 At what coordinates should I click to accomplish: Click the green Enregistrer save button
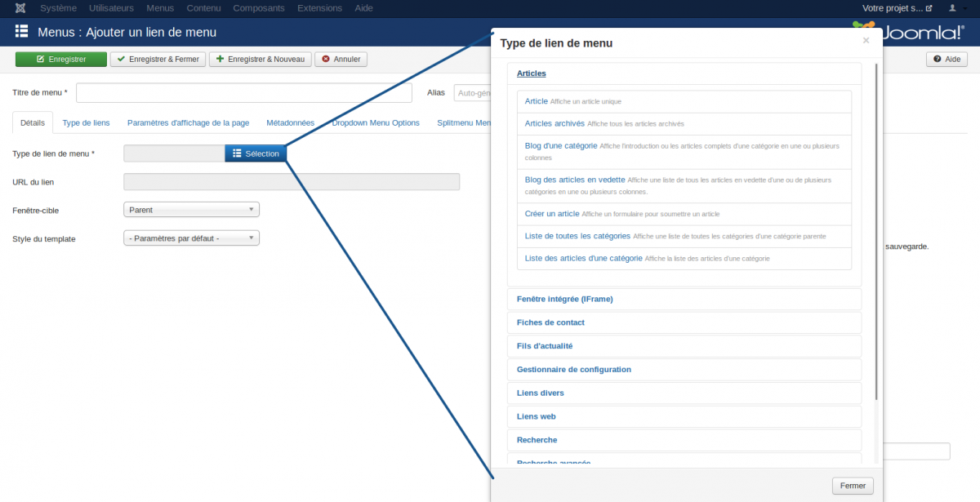coord(61,60)
